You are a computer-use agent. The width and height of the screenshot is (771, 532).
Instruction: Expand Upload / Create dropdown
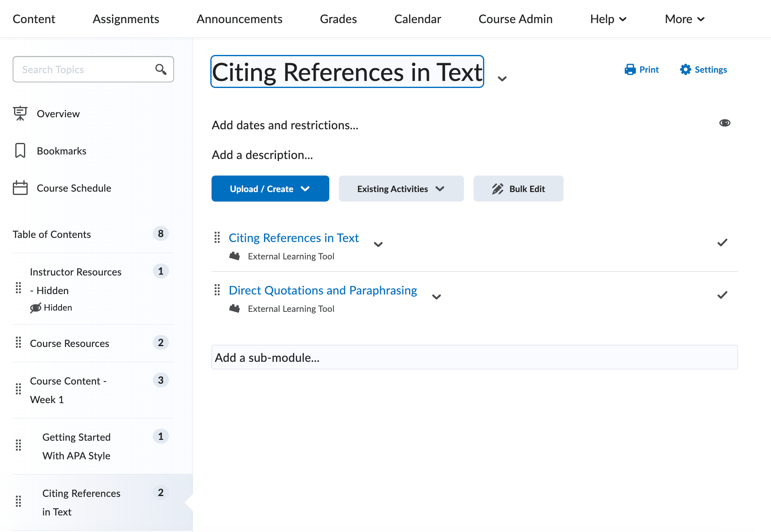tap(270, 189)
